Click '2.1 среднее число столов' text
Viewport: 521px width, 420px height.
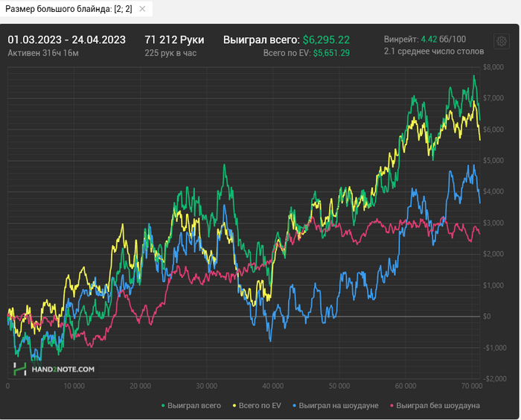(434, 51)
